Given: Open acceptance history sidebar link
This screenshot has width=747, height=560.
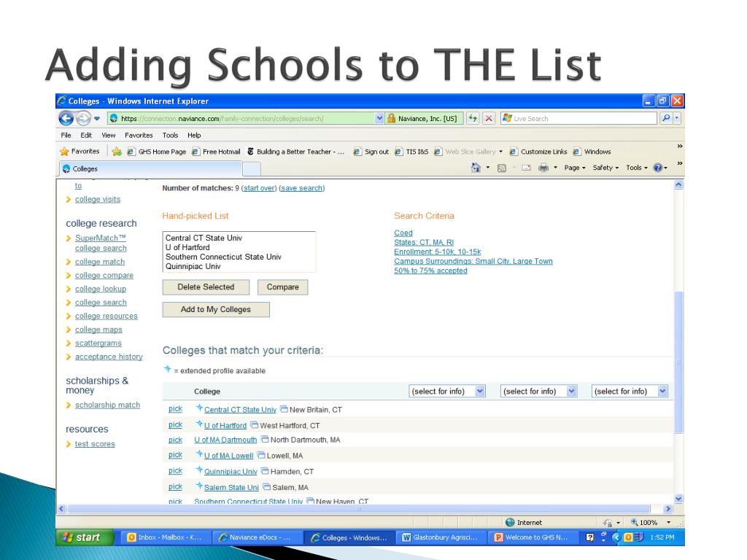Looking at the screenshot, I should pos(109,357).
